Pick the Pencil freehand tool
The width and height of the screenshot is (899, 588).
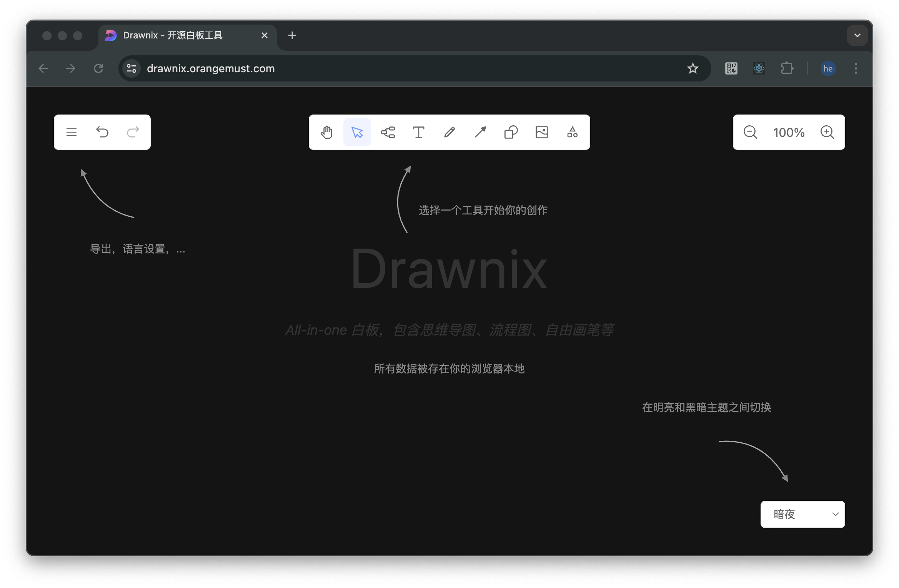(449, 132)
